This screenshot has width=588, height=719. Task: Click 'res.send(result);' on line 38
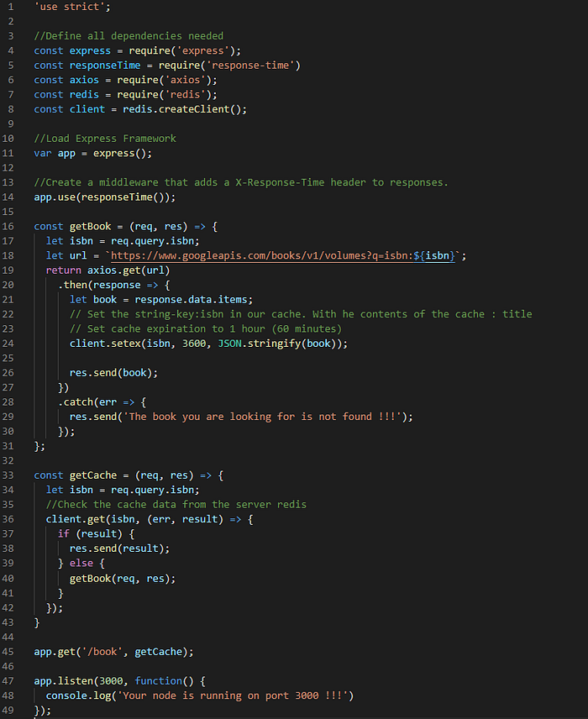pos(120,548)
